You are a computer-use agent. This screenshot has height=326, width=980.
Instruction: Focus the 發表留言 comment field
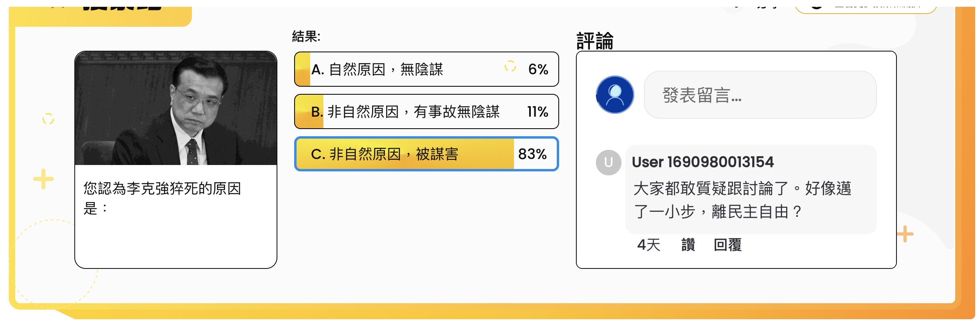tap(759, 95)
